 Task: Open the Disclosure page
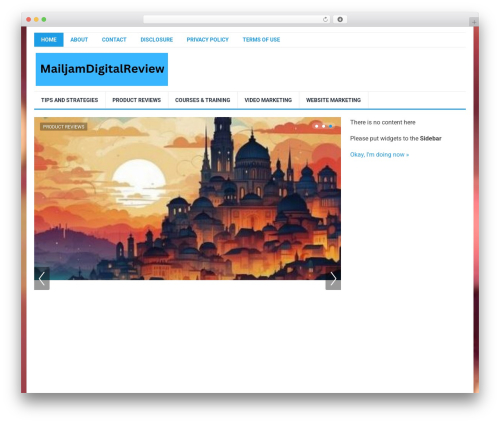coord(157,40)
